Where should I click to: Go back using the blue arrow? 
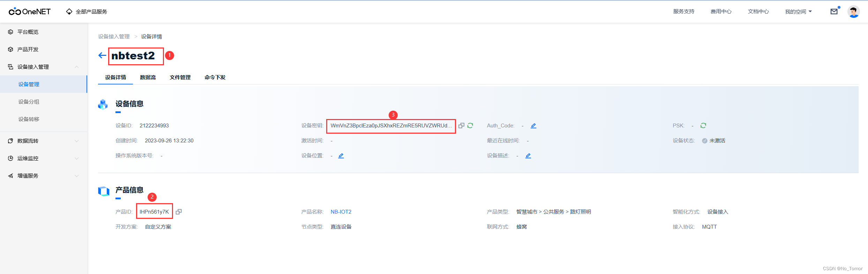click(x=102, y=55)
